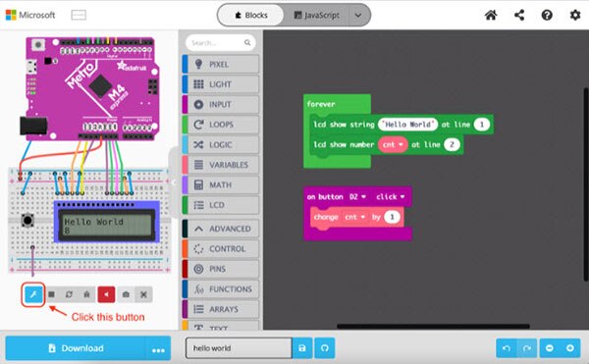589x364 pixels.
Task: Click the debug bug icon in simulator toolbar
Action: (86, 294)
